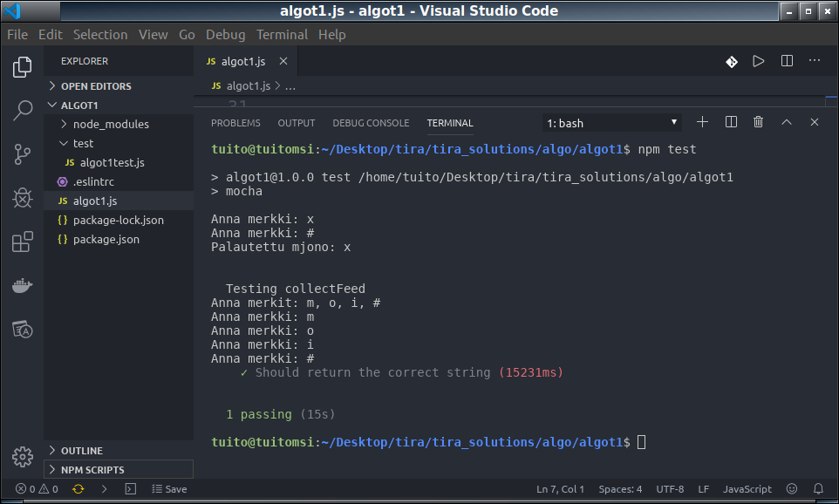Change language mode JavaScript in status bar

point(747,489)
